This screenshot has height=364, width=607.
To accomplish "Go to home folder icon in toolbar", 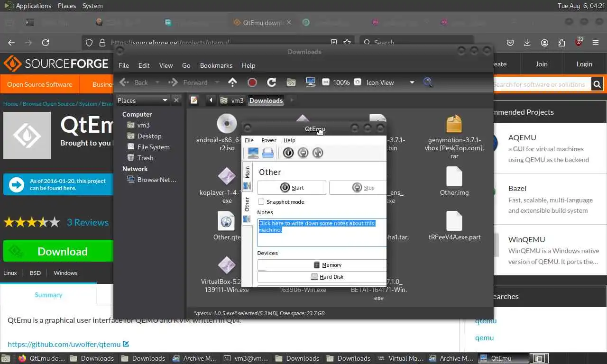I will (291, 82).
